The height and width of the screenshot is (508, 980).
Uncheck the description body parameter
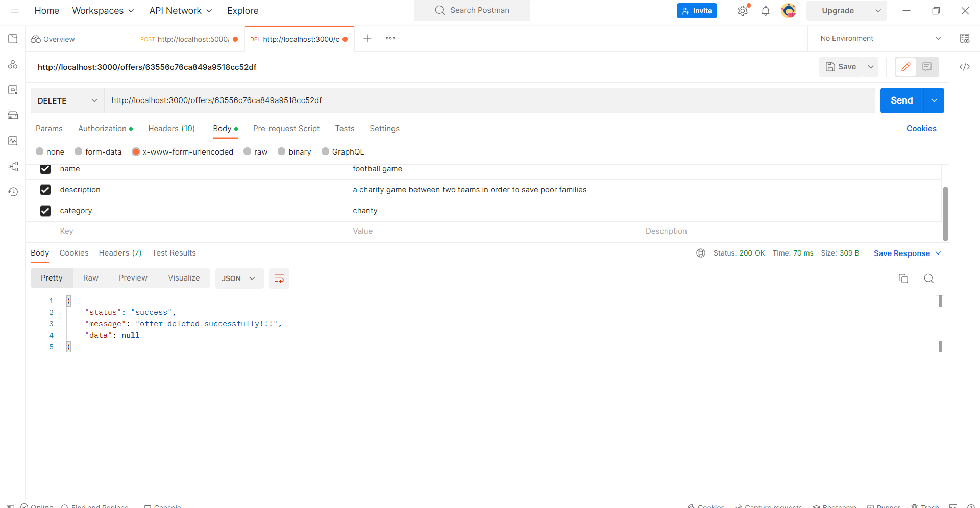coord(45,189)
